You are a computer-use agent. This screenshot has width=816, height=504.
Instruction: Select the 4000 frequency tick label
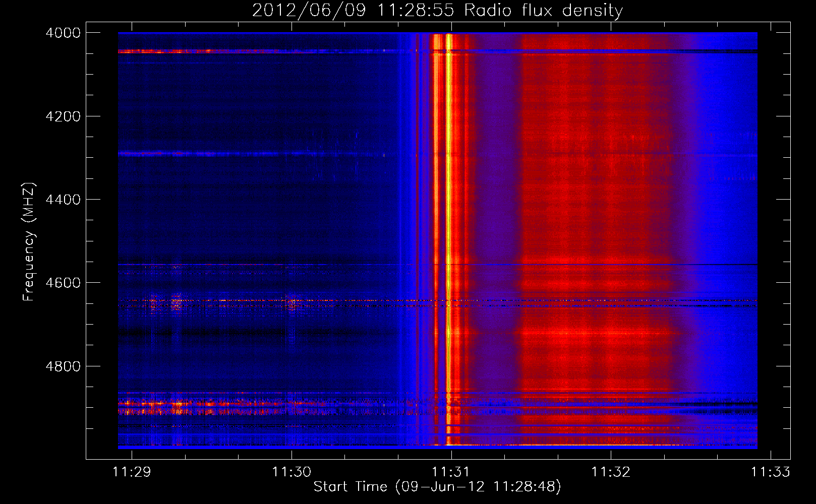click(63, 33)
